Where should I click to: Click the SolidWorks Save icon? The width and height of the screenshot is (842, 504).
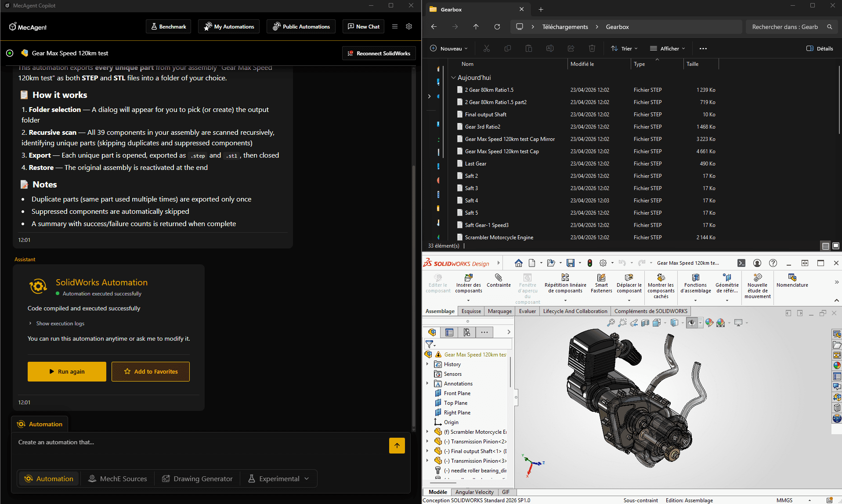[570, 263]
